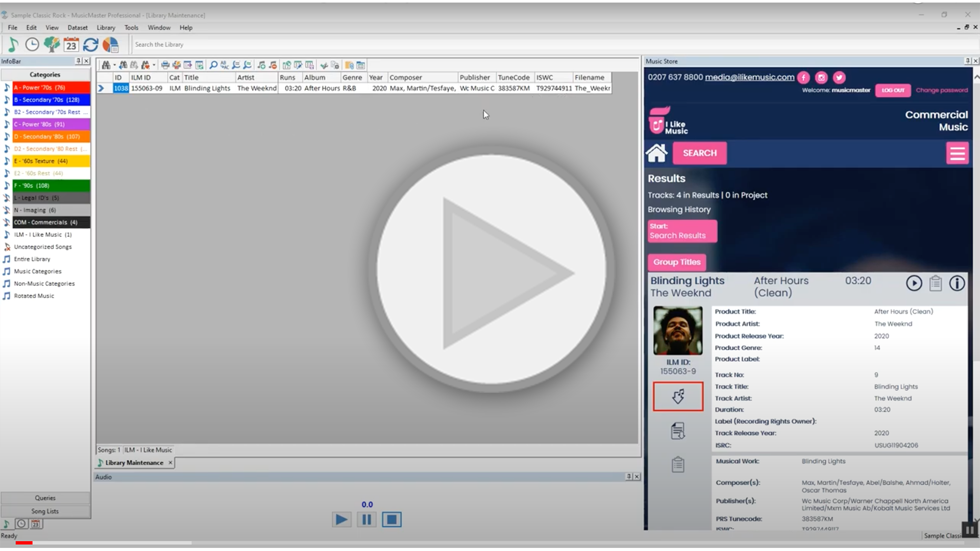Click the info icon for Blinding Lights
The image size is (980, 551).
[x=957, y=283]
